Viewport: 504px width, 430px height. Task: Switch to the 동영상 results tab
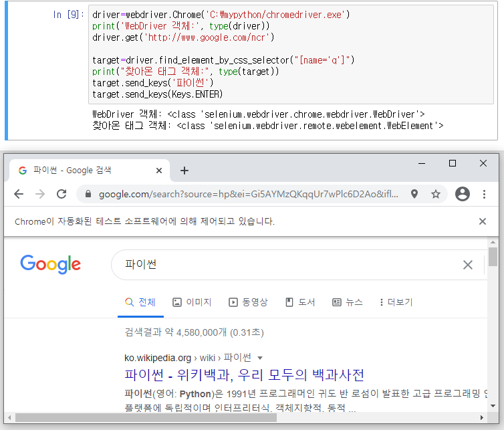click(248, 302)
